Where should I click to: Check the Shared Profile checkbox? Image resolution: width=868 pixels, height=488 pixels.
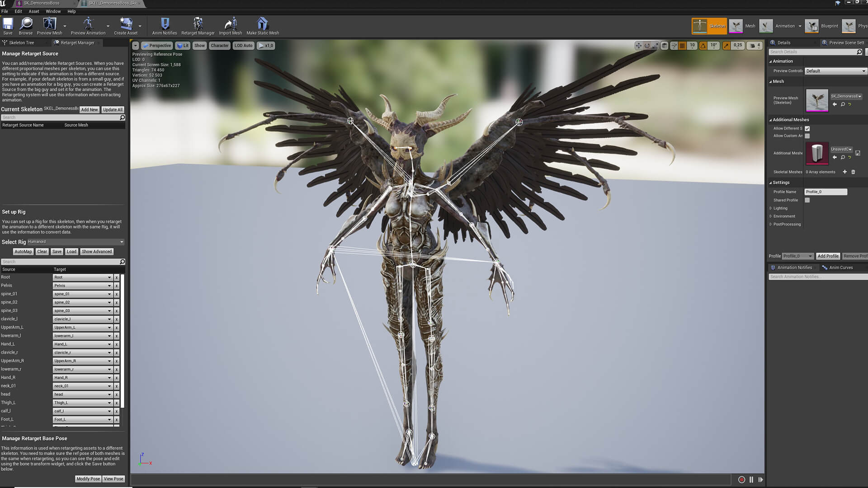coord(807,200)
